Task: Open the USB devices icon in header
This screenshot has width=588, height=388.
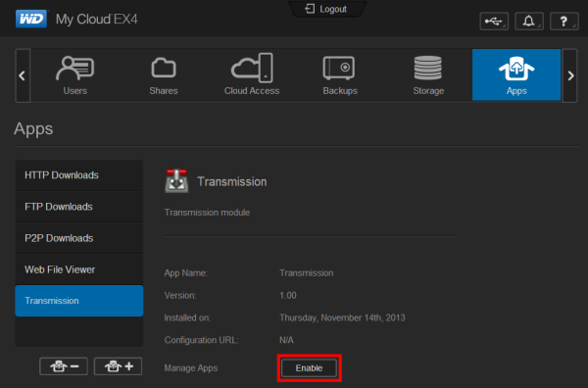Action: (494, 21)
